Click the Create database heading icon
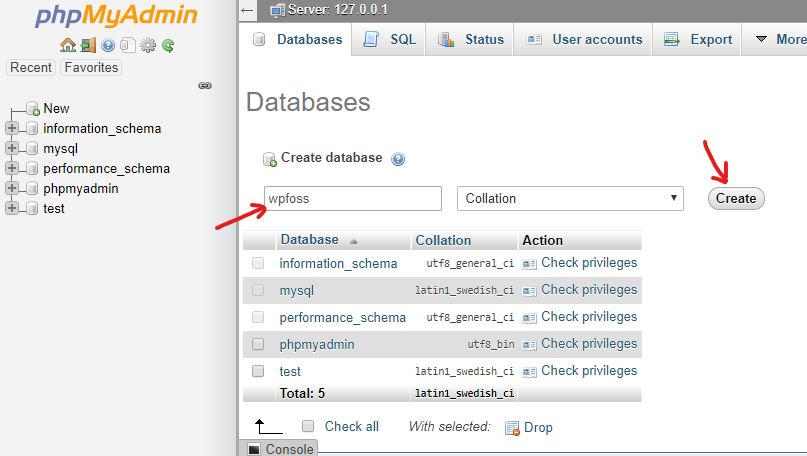Image resolution: width=807 pixels, height=456 pixels. pos(270,159)
